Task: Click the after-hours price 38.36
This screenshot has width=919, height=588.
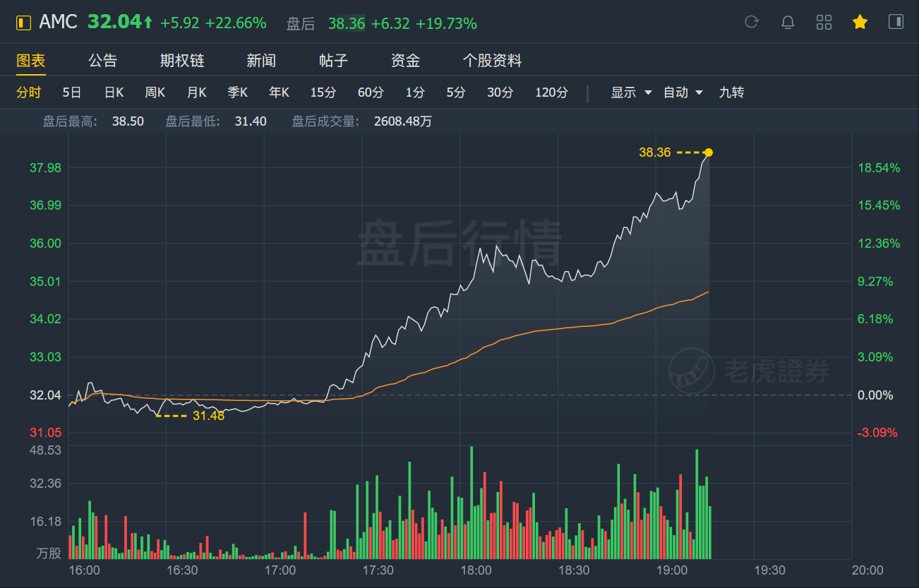Action: tap(347, 24)
